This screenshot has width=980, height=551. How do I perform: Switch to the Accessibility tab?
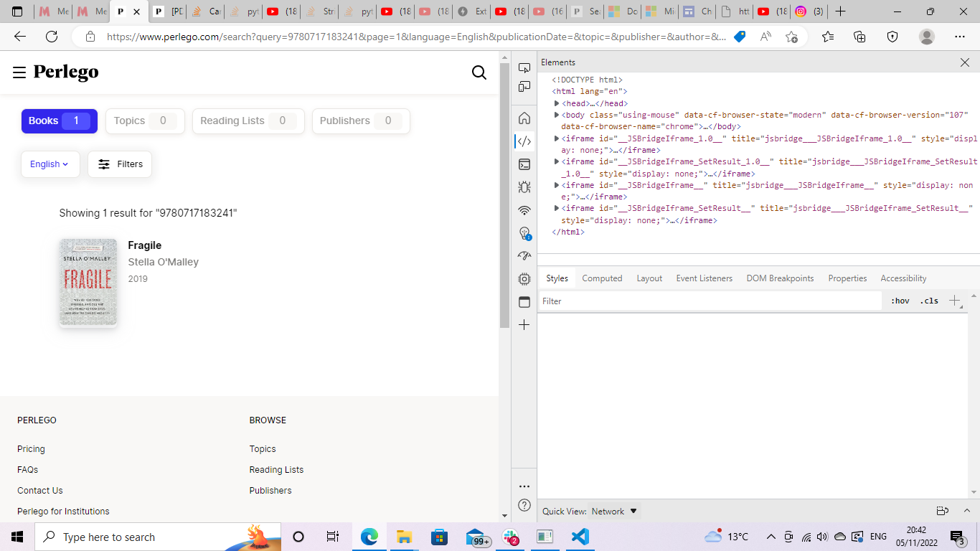tap(903, 278)
